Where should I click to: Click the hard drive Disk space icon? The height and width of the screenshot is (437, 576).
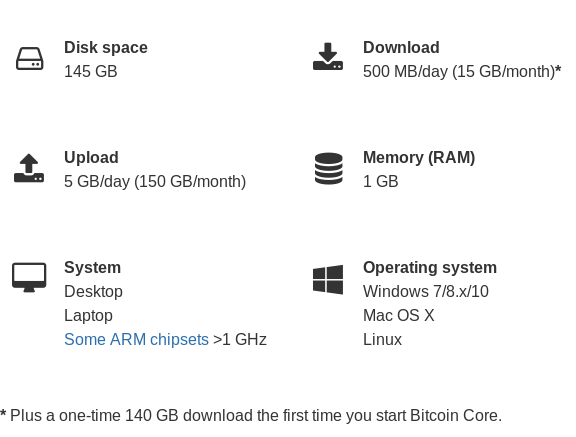click(30, 58)
